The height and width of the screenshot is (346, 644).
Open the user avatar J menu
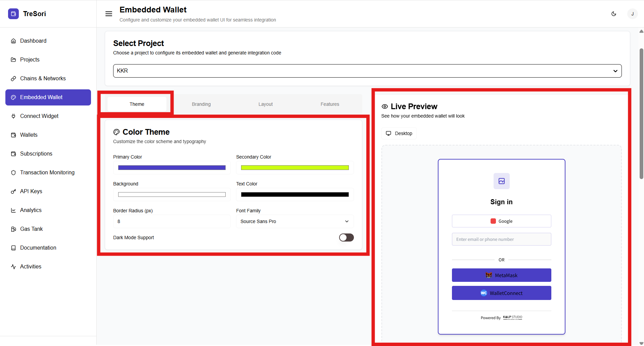point(632,14)
